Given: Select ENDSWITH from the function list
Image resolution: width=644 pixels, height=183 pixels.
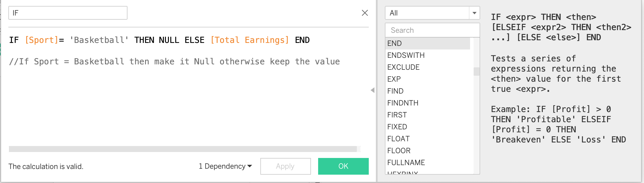Looking at the screenshot, I should pyautogui.click(x=406, y=55).
